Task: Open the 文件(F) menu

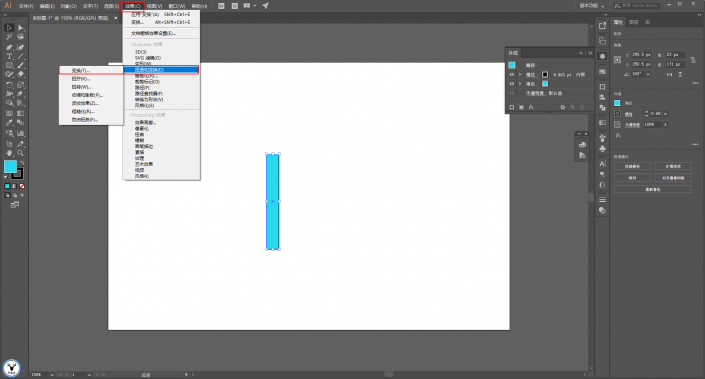Action: pos(26,6)
